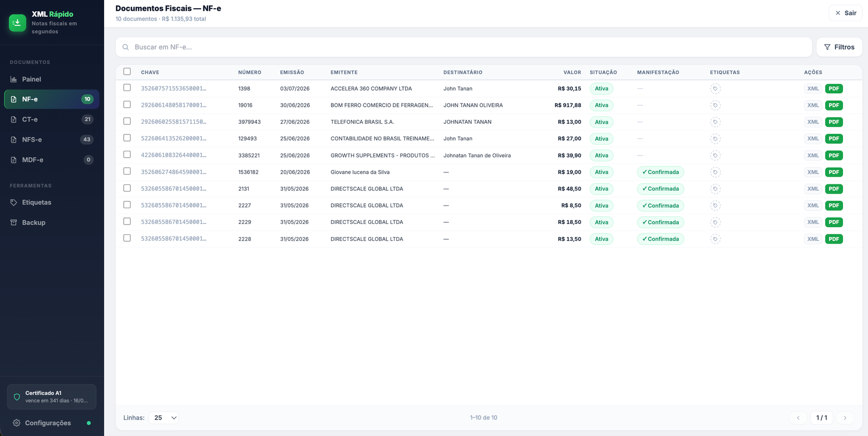Download PDF for GROWTH SUPPLEMENTS invoice
This screenshot has height=436, width=868.
834,156
